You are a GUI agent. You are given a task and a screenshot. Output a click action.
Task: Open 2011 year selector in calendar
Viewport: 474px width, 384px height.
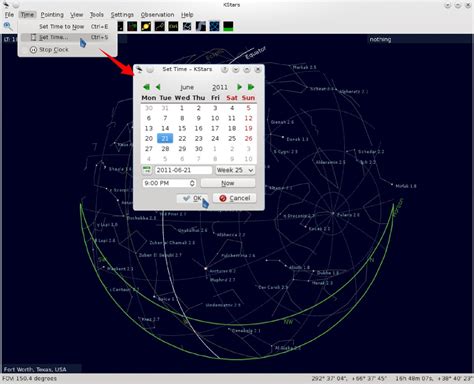tap(220, 87)
